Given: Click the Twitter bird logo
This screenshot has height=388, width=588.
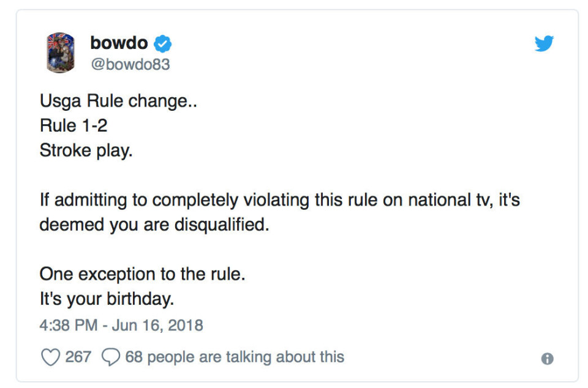Looking at the screenshot, I should pyautogui.click(x=544, y=43).
